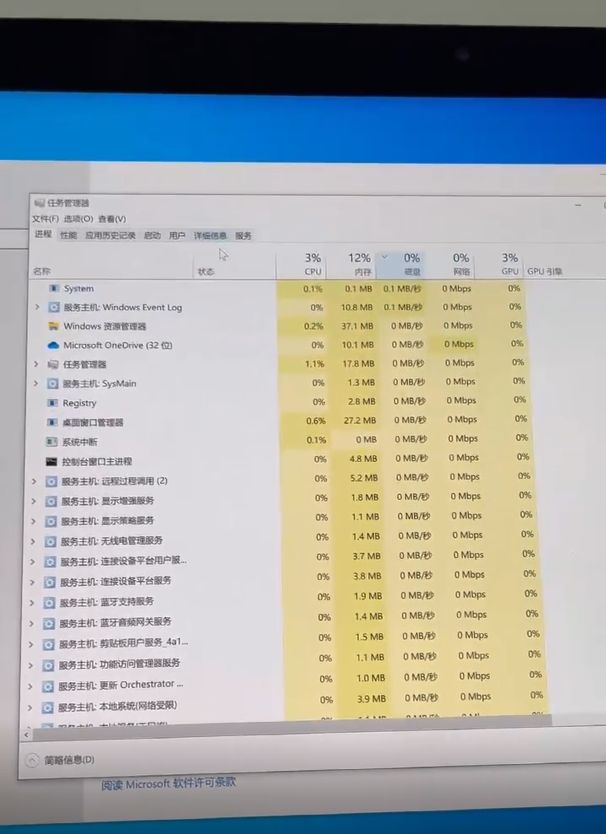Open the 查看(V) menu

(112, 219)
